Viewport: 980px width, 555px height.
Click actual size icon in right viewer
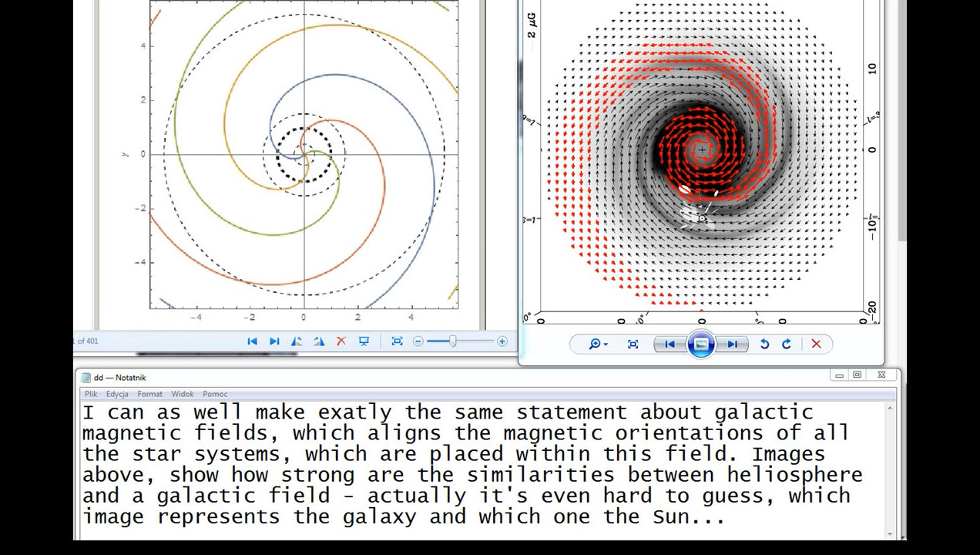[x=633, y=345]
